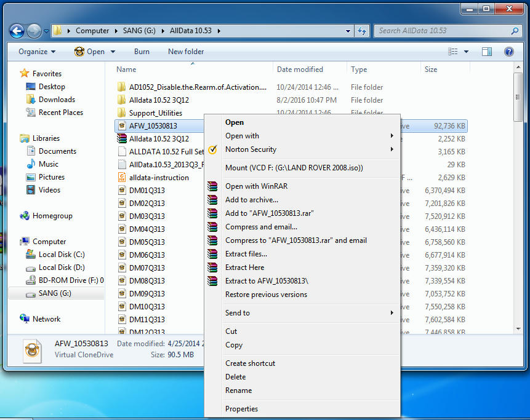Select the Support_Utilities folder icon
Image resolution: width=530 pixels, height=420 pixels.
(x=122, y=113)
